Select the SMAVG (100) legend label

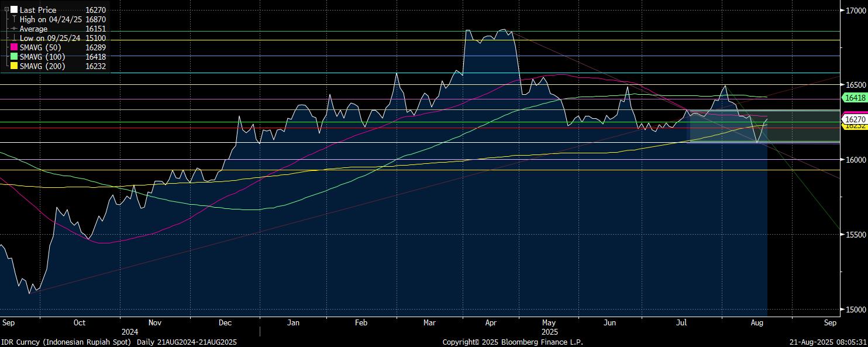tap(42, 57)
